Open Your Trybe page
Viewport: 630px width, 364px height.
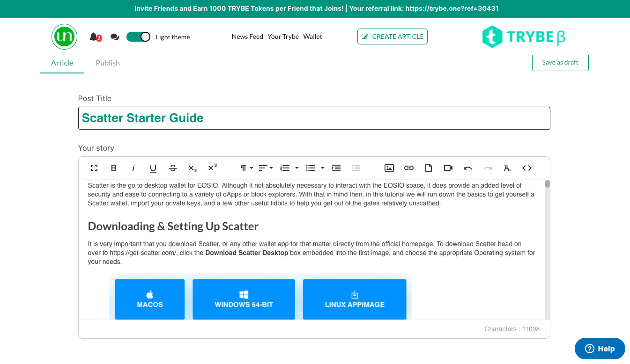click(283, 36)
